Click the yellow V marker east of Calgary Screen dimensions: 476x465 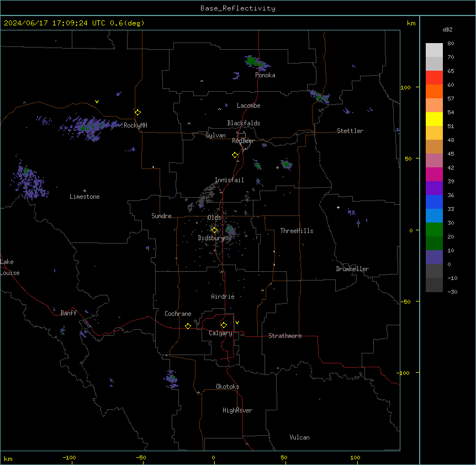coord(237,323)
